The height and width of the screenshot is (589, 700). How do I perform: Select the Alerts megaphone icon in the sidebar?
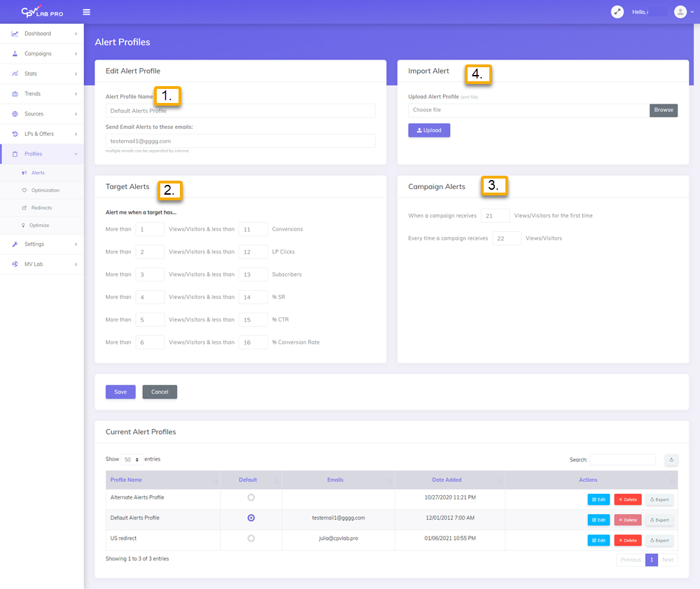[24, 172]
